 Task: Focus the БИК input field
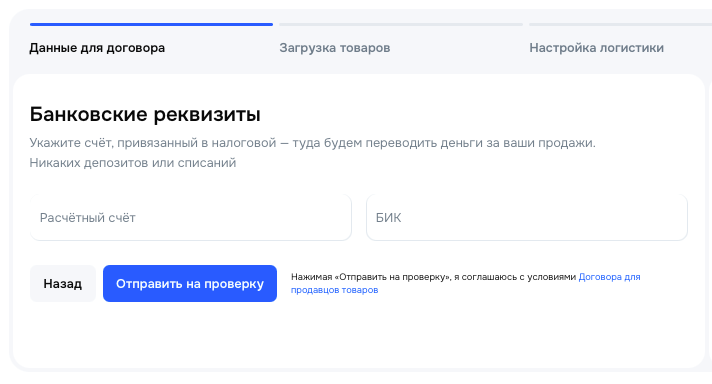click(527, 217)
